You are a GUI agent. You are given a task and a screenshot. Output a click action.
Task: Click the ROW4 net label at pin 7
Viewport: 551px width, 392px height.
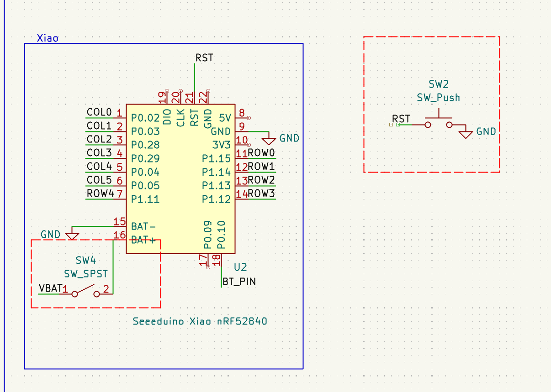coord(100,193)
